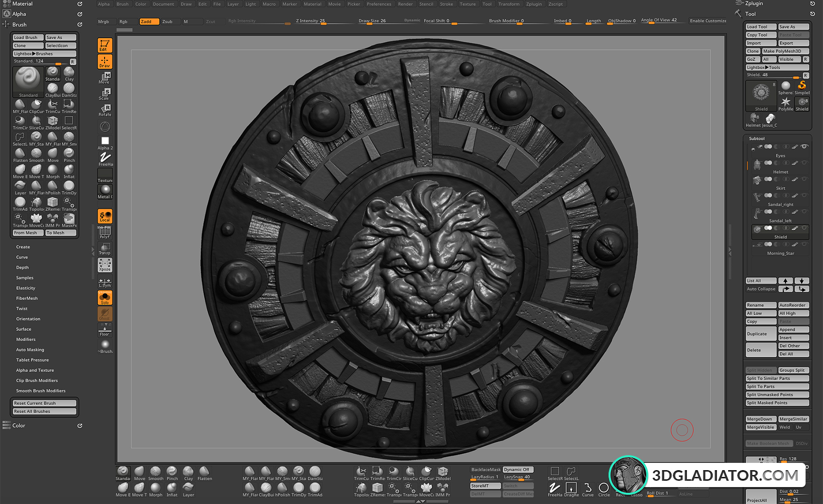Expand the Elasticity brush section
This screenshot has height=504, width=823.
click(26, 288)
